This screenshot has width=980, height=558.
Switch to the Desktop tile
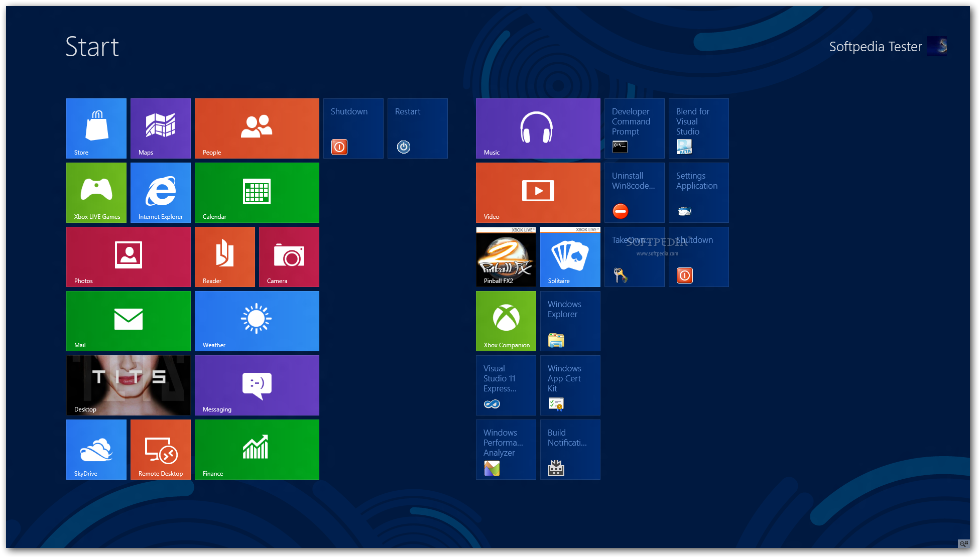pos(129,385)
